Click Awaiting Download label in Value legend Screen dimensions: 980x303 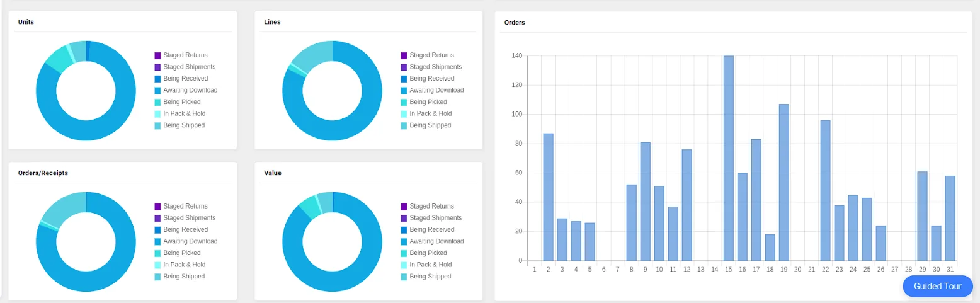coord(436,241)
